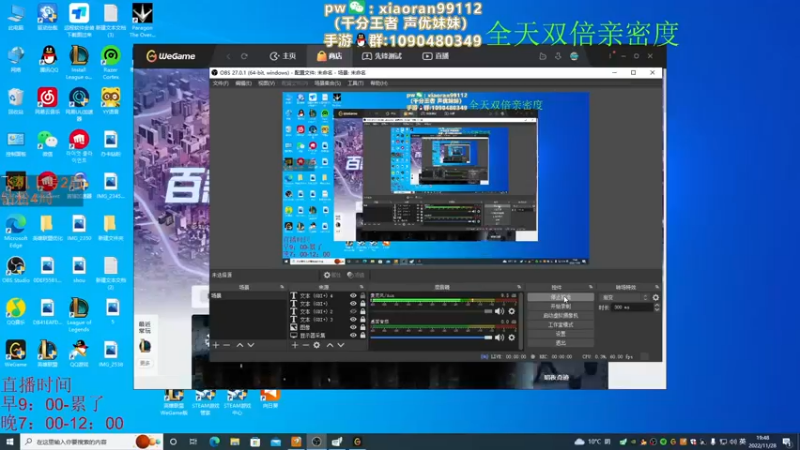Image resolution: width=800 pixels, height=450 pixels.
Task: Open scene transition settings gear
Action: 656,297
